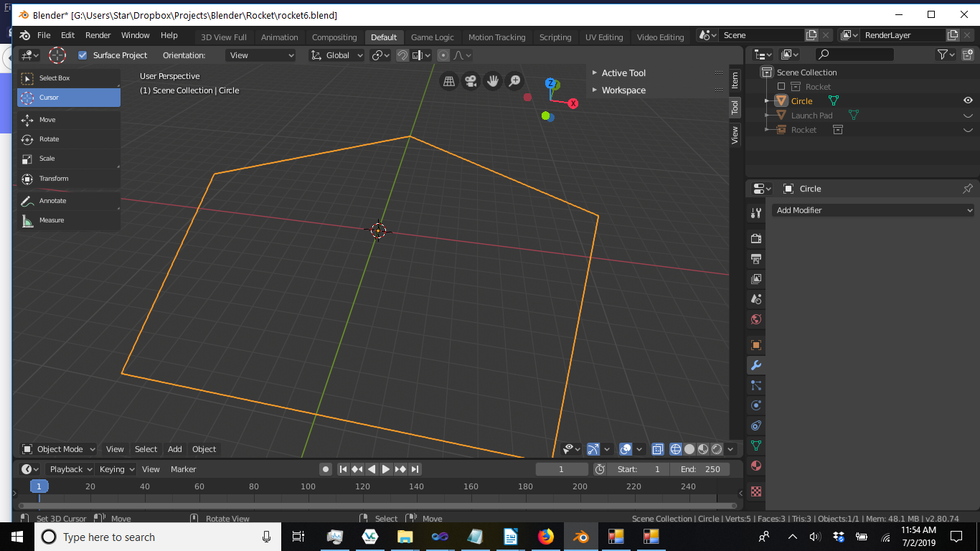Click the outliner search field
980x551 pixels.
[x=854, y=55]
